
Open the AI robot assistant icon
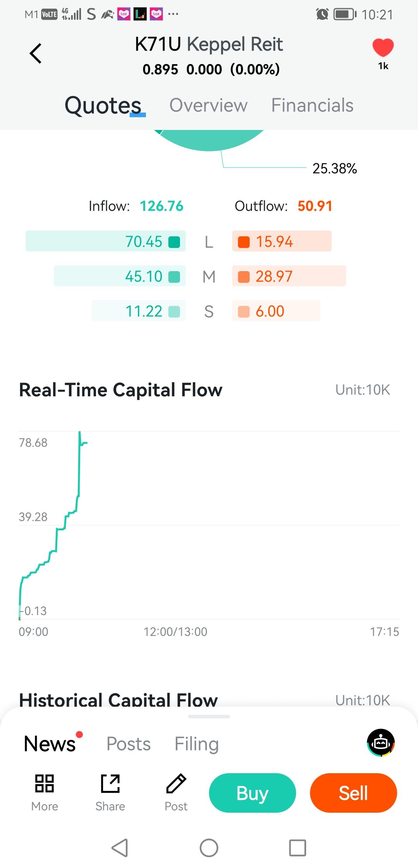381,742
